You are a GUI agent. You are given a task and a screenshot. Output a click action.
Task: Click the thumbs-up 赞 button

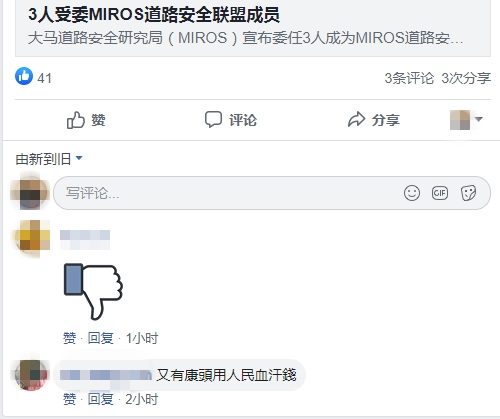[86, 120]
